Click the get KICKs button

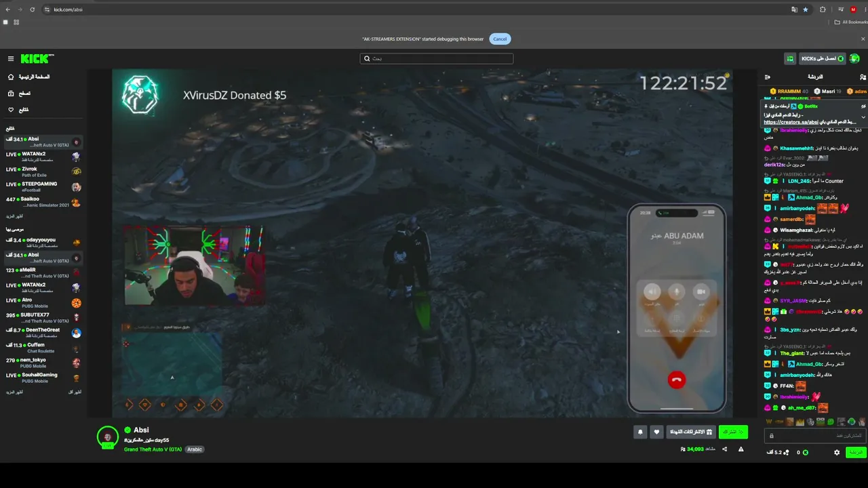click(822, 59)
